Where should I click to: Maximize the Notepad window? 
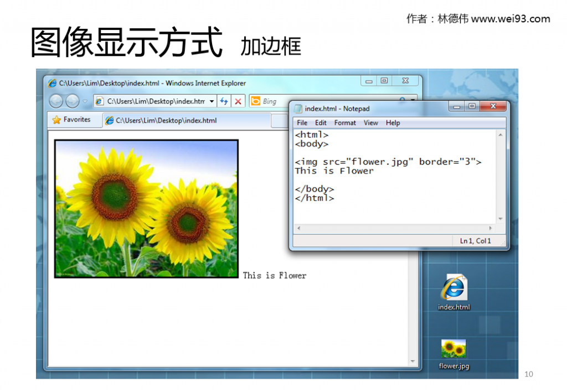coord(472,106)
